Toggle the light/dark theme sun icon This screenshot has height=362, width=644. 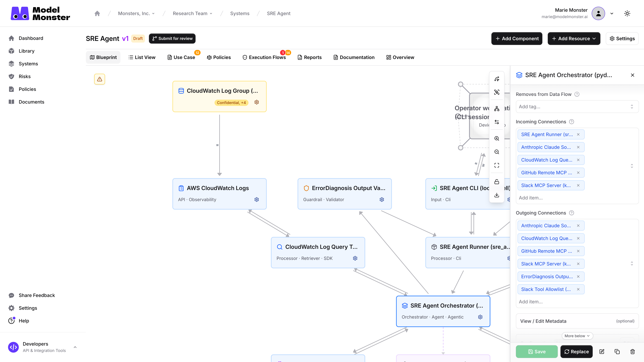click(627, 14)
